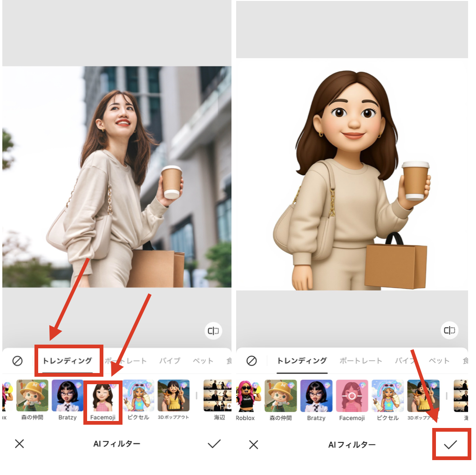
Task: Tap the highlighted checkmark on right panel
Action: click(450, 444)
